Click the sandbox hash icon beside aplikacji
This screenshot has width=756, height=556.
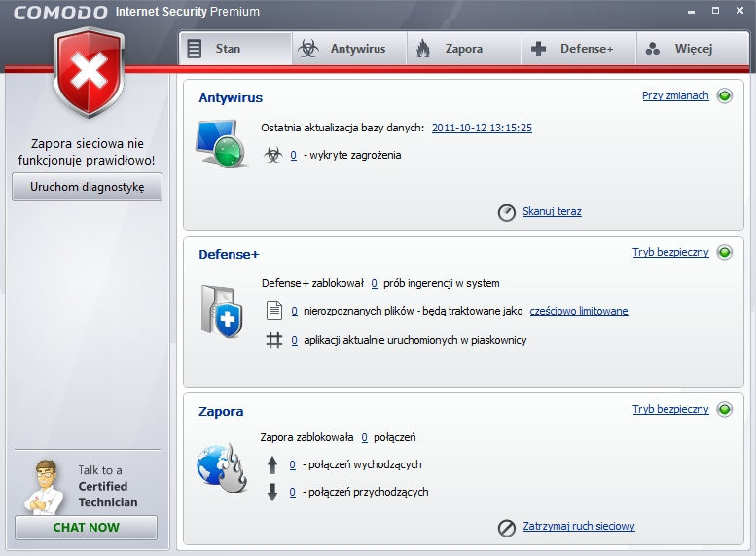pyautogui.click(x=273, y=340)
